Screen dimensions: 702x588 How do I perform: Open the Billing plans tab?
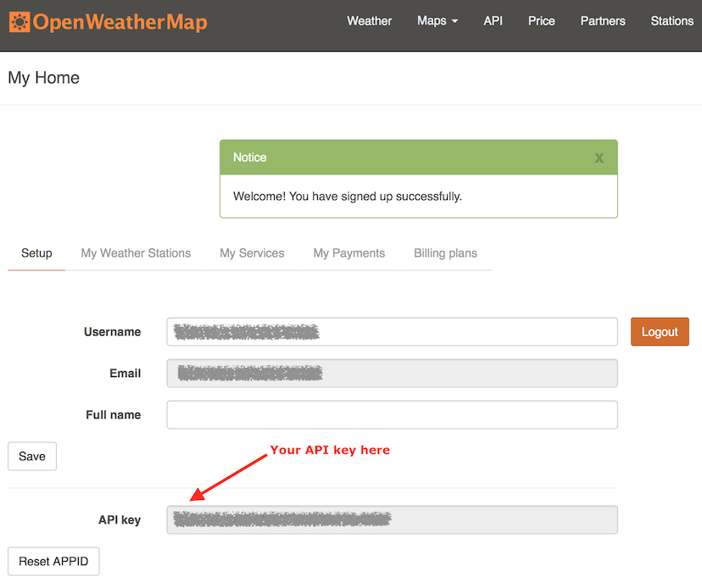pos(445,252)
